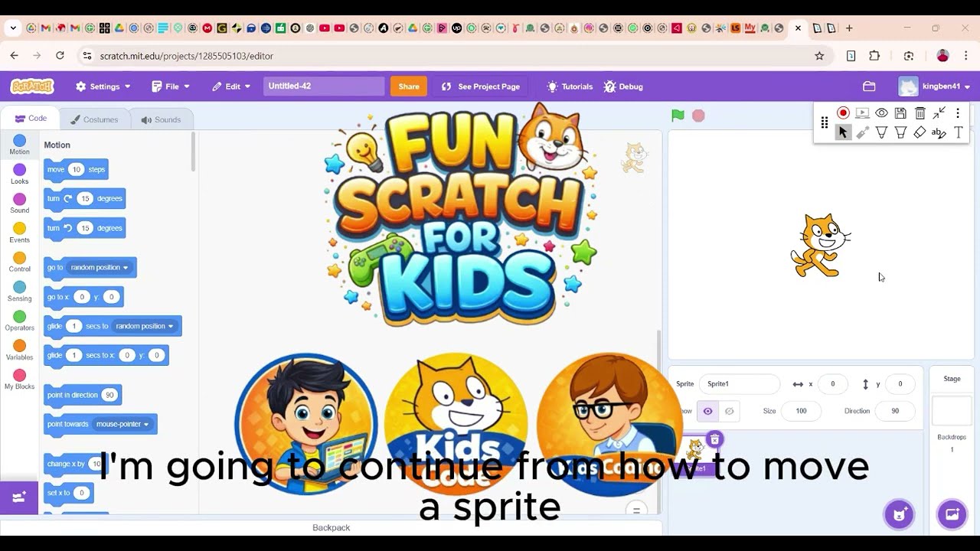Click the turn clockwise 15 degrees block
The width and height of the screenshot is (980, 551).
click(x=84, y=198)
